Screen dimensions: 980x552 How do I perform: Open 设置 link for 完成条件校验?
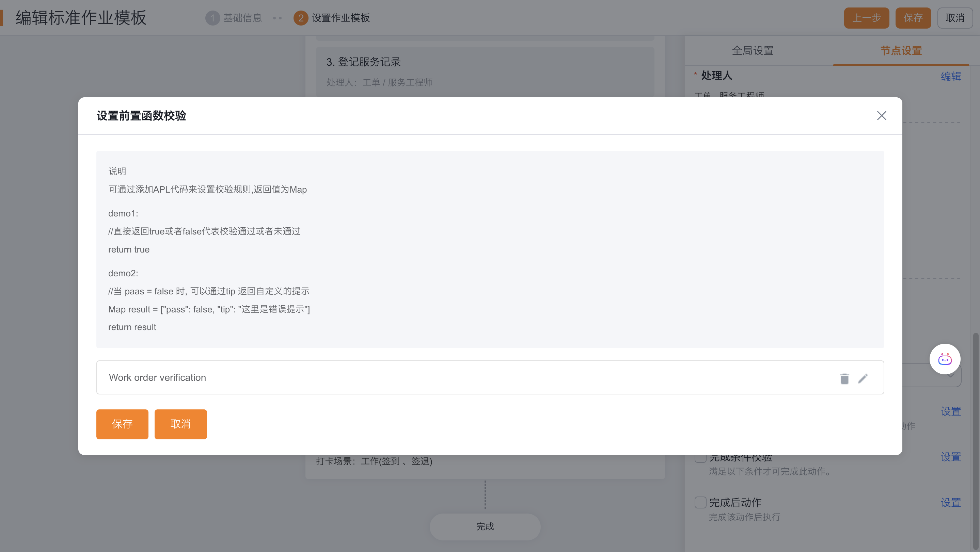pyautogui.click(x=950, y=457)
